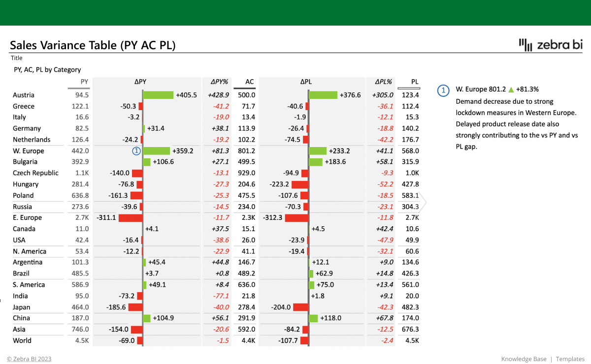591x364 pixels.
Task: Open the Templates link in footer
Action: pos(570,359)
